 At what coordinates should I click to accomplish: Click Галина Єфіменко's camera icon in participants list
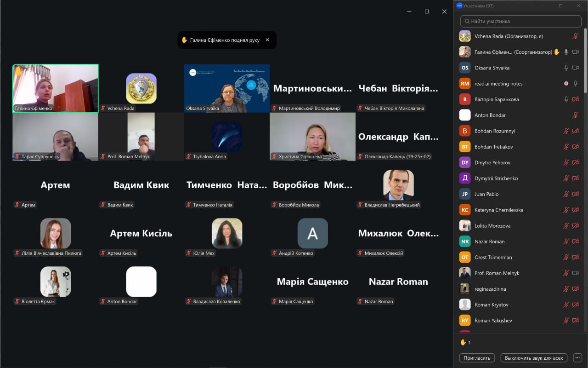pyautogui.click(x=575, y=52)
